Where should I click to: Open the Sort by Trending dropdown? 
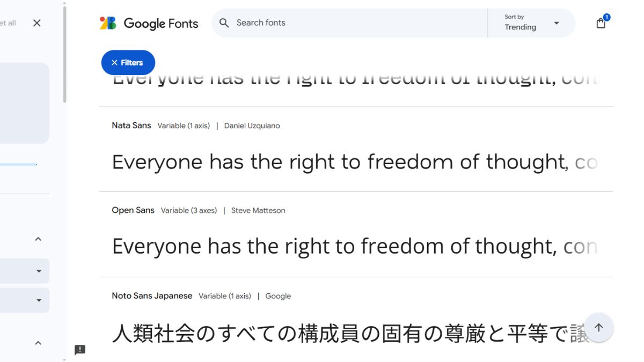coord(531,23)
